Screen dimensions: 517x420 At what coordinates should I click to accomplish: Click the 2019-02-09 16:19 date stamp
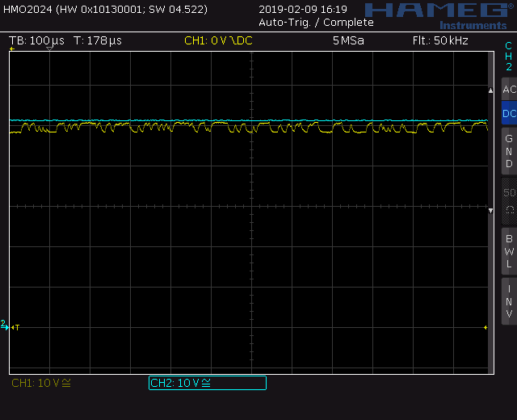pyautogui.click(x=303, y=9)
